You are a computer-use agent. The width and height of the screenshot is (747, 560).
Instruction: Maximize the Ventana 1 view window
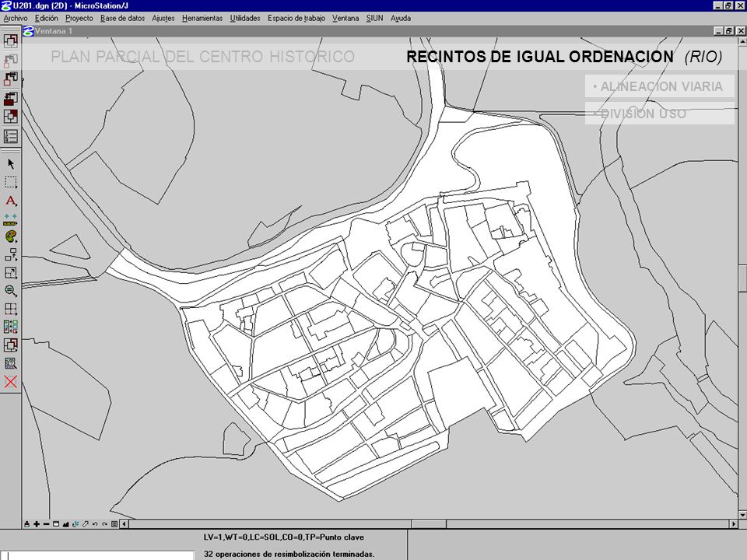pyautogui.click(x=729, y=31)
